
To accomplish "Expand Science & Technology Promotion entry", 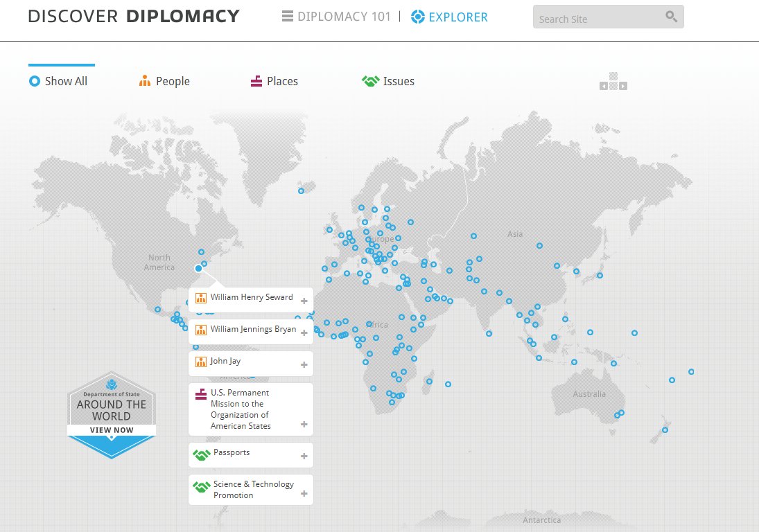I will click(304, 493).
